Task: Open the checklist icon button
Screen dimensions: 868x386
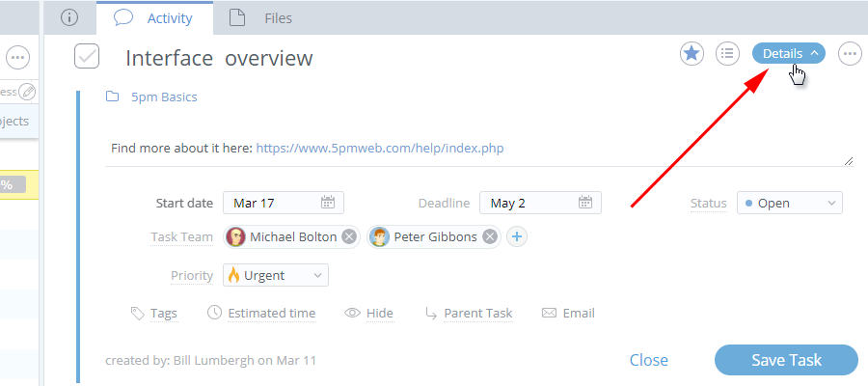Action: [727, 54]
